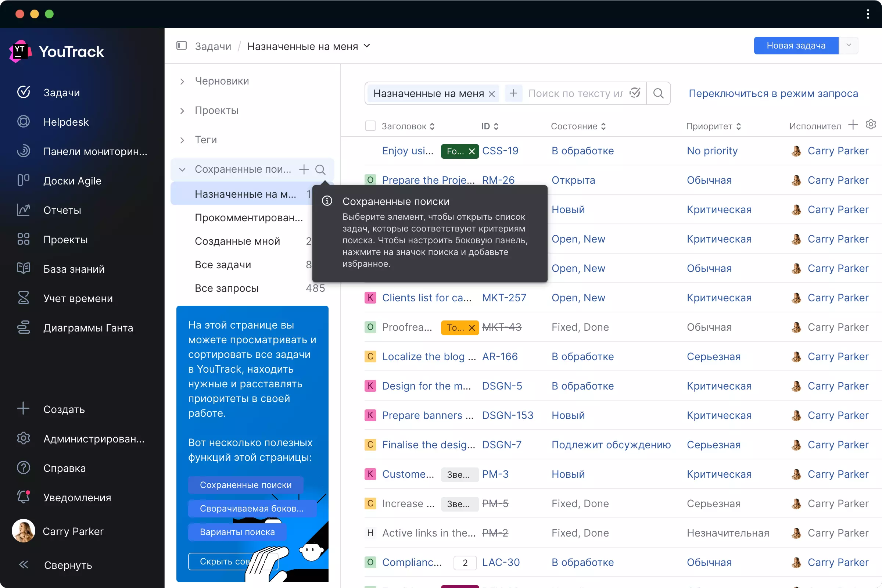The width and height of the screenshot is (882, 588).
Task: Toggle the checkbox next to Заголовок column
Action: point(370,126)
